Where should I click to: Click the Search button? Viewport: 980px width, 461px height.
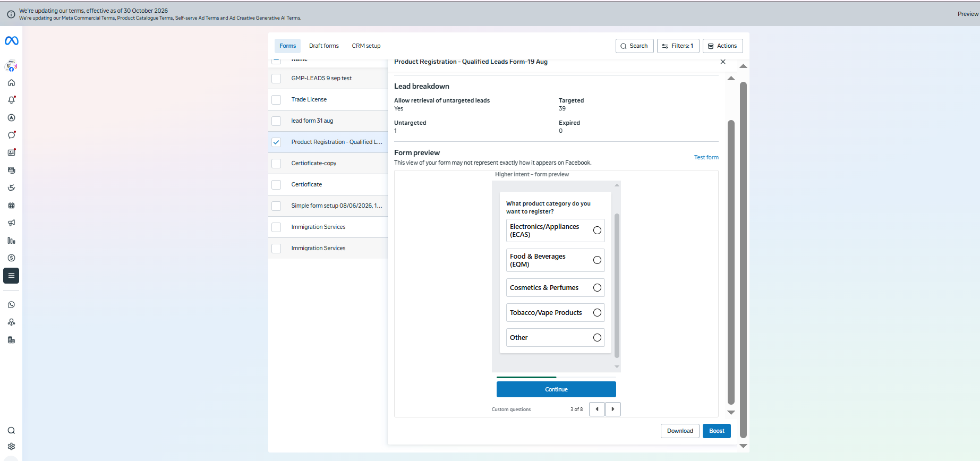pyautogui.click(x=634, y=46)
